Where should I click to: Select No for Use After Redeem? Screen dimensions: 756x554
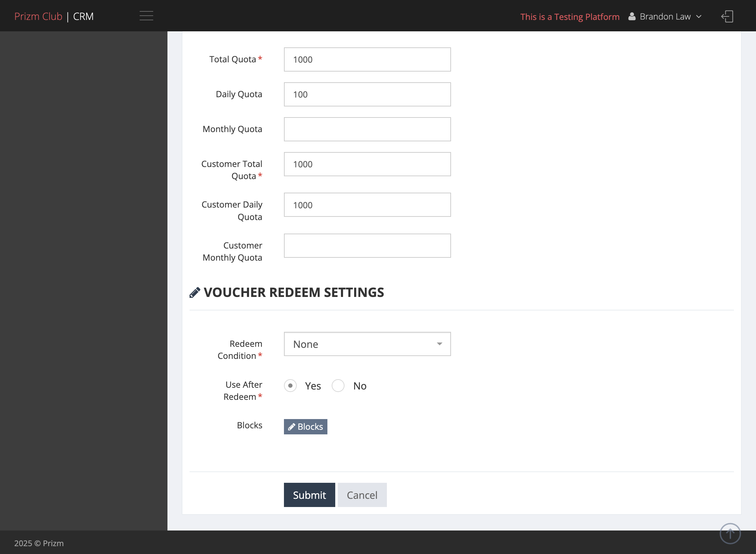click(338, 386)
